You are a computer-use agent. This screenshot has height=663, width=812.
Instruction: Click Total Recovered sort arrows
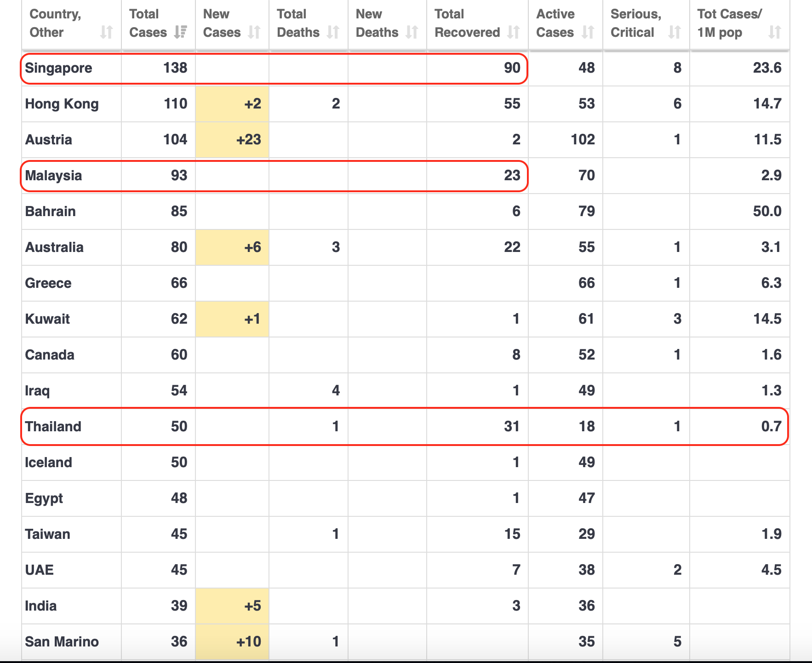(514, 32)
